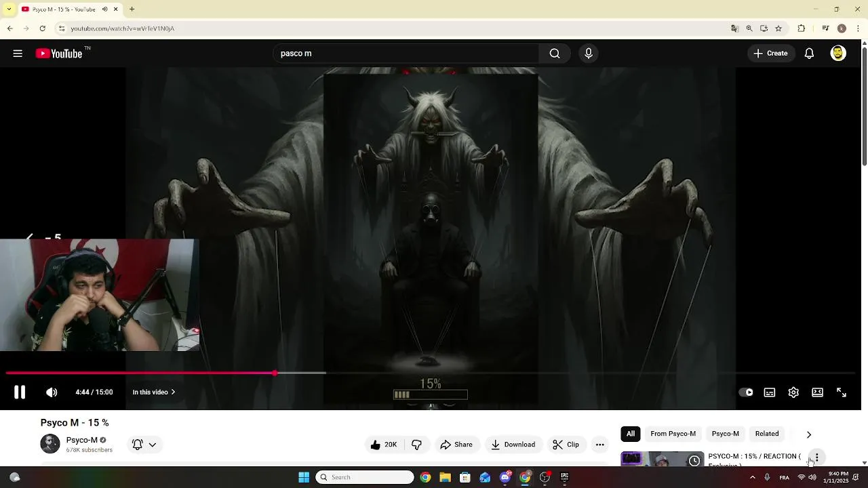Open taskbar clock showing 9:40 PM
The width and height of the screenshot is (868, 488).
836,477
